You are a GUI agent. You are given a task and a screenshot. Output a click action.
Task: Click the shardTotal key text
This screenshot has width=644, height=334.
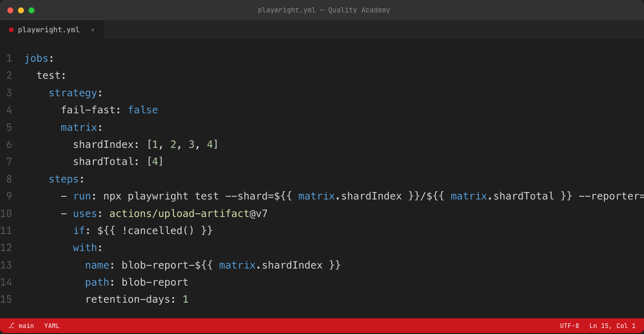click(103, 162)
